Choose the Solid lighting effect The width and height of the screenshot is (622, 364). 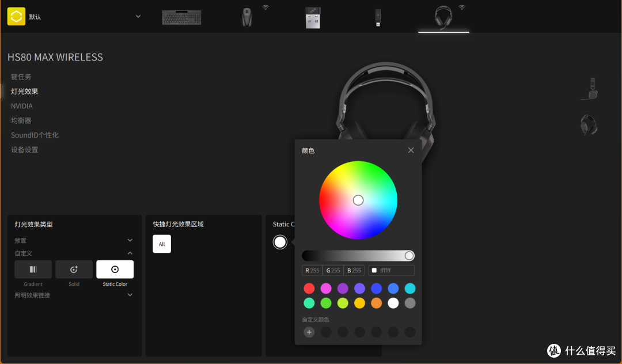(x=74, y=270)
